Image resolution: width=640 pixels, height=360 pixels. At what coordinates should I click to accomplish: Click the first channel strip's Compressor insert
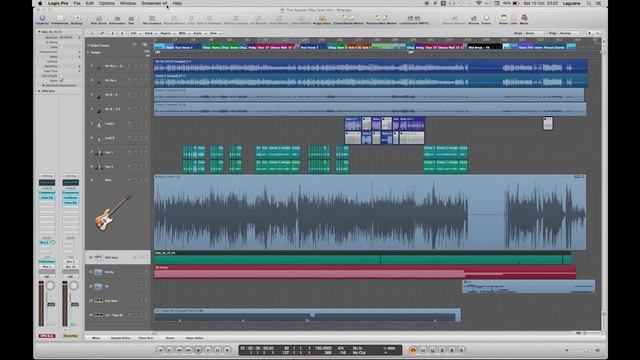[x=47, y=192]
